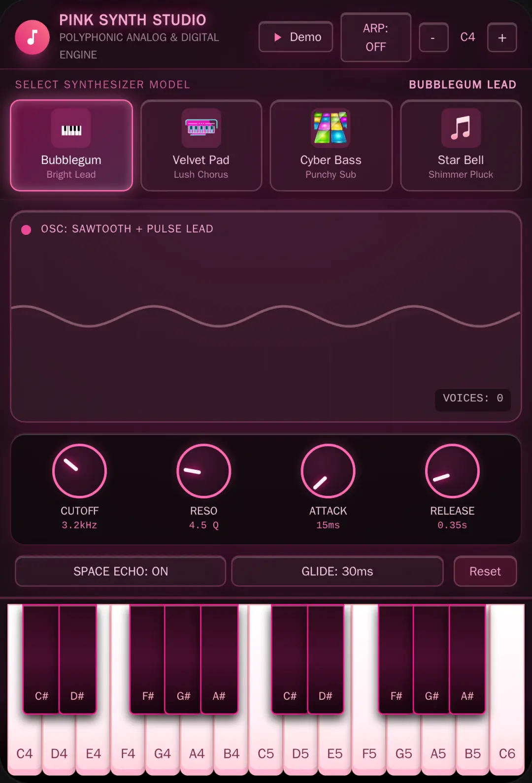The image size is (532, 783).
Task: Play the first D# black key
Action: (77, 660)
